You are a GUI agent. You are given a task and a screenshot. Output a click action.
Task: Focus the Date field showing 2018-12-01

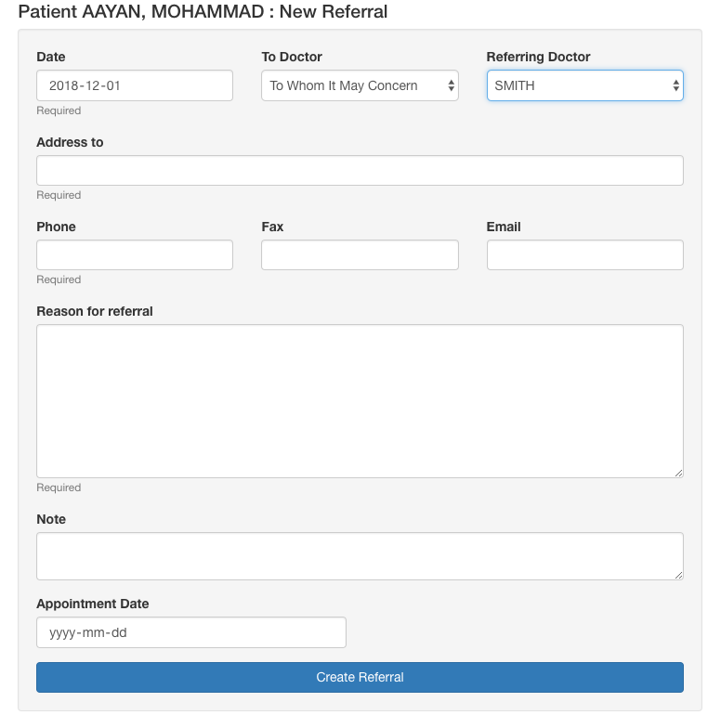pyautogui.click(x=135, y=85)
